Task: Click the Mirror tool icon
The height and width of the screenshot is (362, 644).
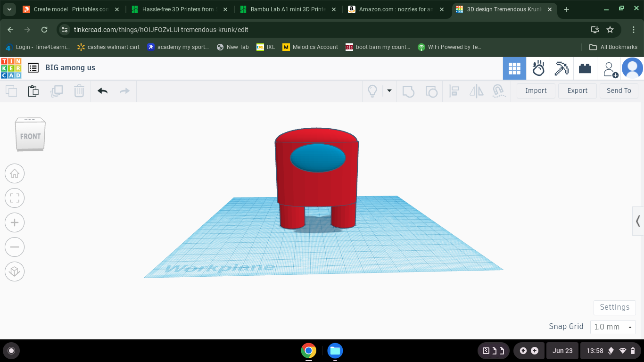Action: 477,91
